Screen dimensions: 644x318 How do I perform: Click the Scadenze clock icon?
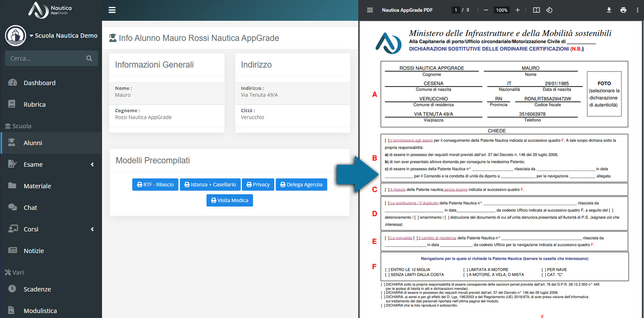pyautogui.click(x=12, y=289)
